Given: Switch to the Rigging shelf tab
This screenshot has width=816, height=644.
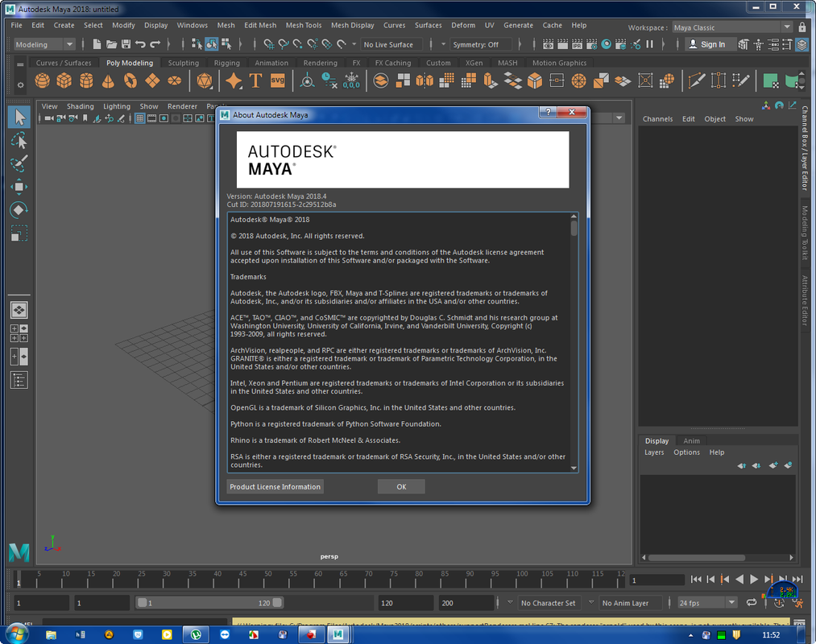Looking at the screenshot, I should [x=227, y=63].
